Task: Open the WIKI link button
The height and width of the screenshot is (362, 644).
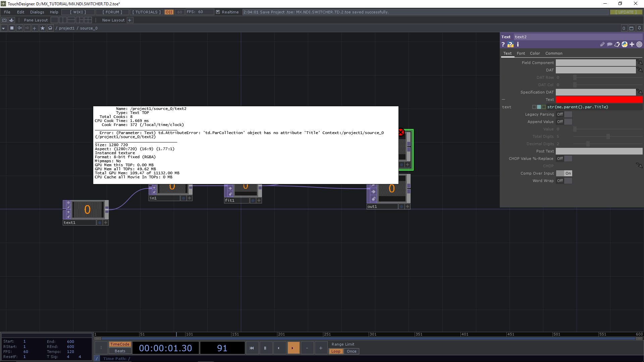Action: (x=78, y=12)
